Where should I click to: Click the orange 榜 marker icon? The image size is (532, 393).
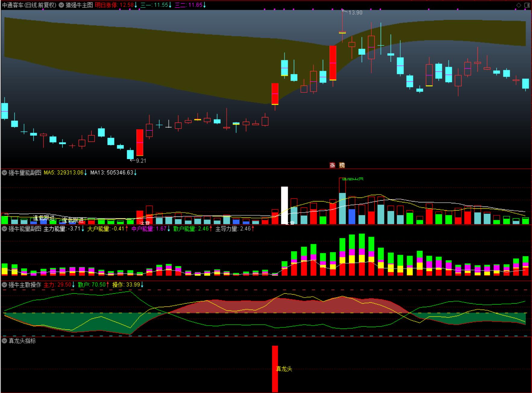tap(342, 165)
